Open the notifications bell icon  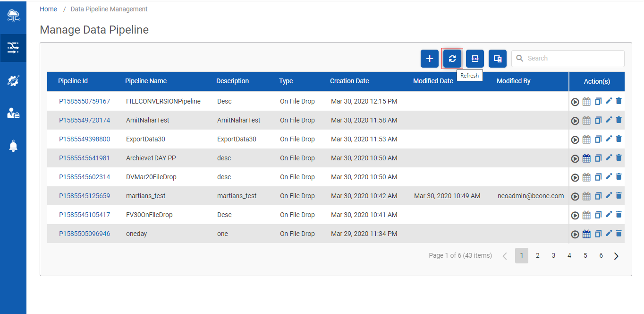tap(13, 146)
